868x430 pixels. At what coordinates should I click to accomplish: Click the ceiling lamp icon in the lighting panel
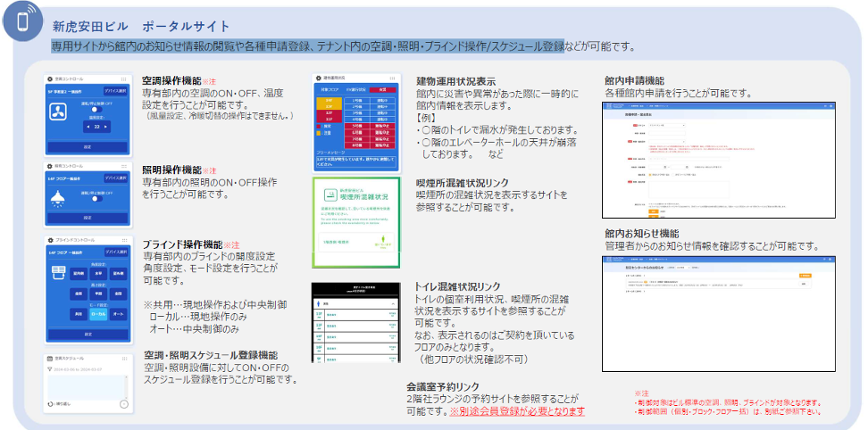pos(58,197)
